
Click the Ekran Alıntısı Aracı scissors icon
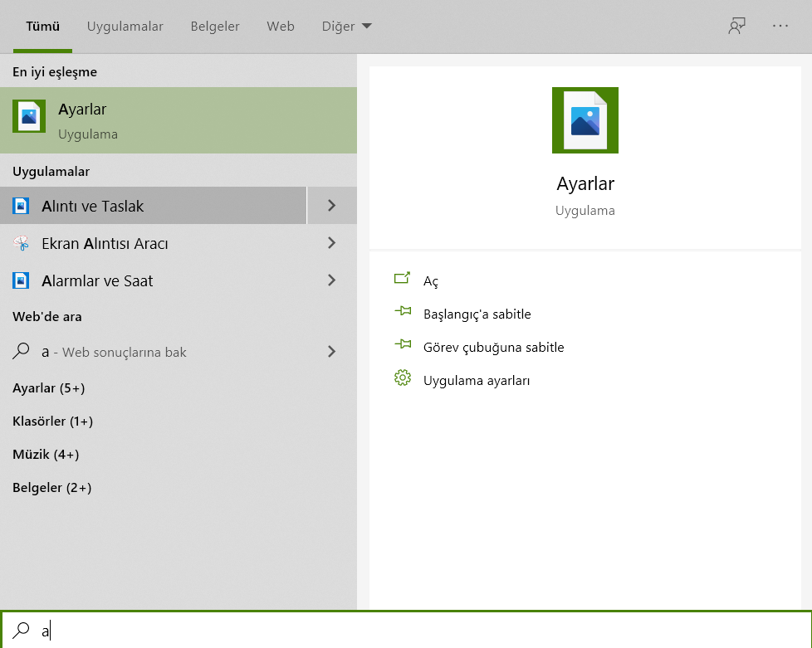coord(21,243)
